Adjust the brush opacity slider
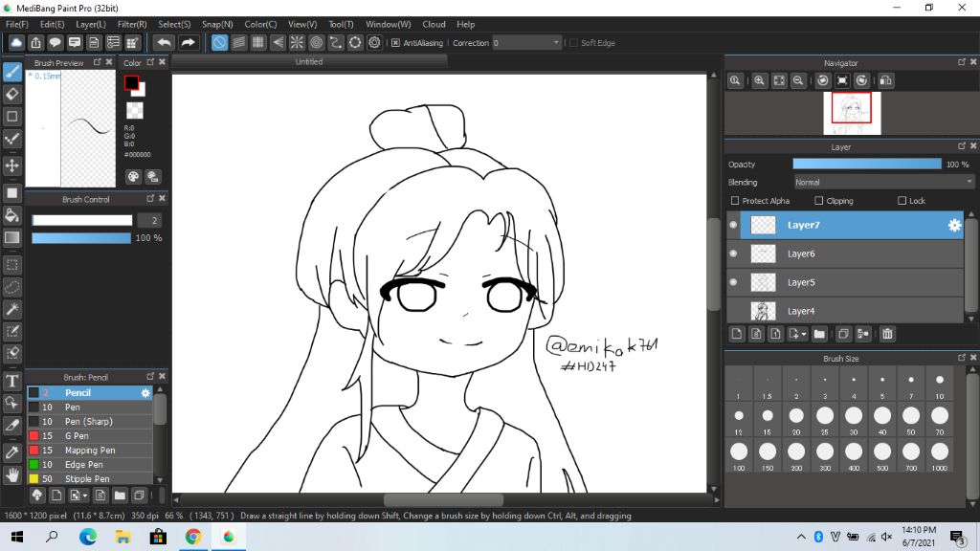Viewport: 980px width, 551px height. (81, 238)
